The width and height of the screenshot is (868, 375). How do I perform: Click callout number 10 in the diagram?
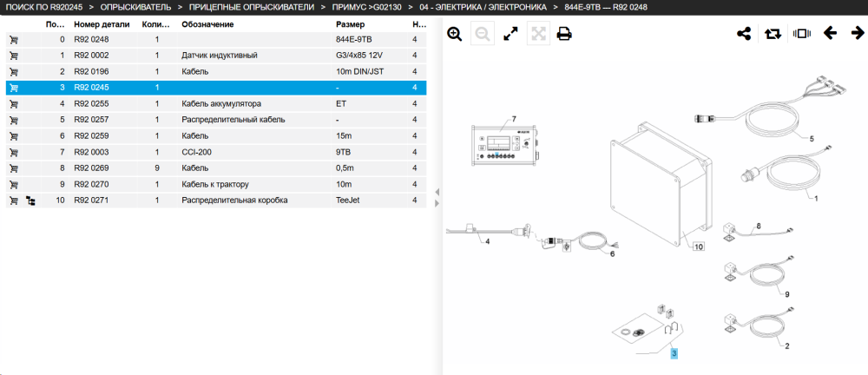(699, 247)
